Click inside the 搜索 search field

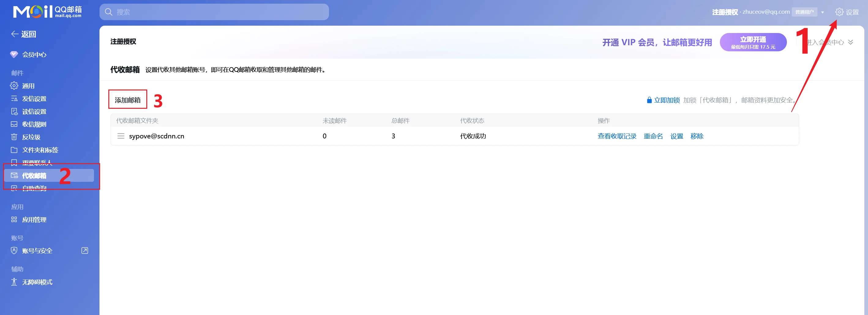(214, 12)
